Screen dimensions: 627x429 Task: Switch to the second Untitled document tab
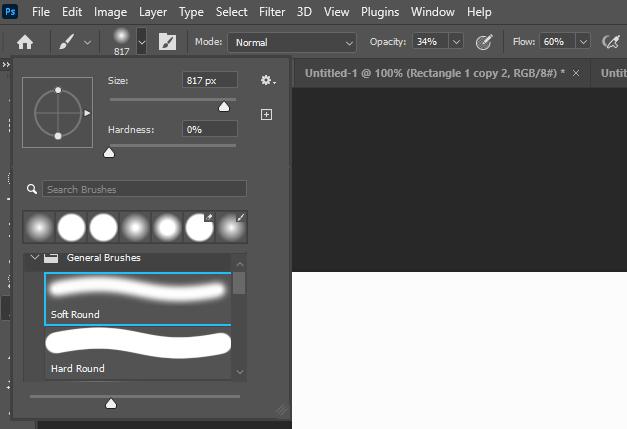(613, 73)
